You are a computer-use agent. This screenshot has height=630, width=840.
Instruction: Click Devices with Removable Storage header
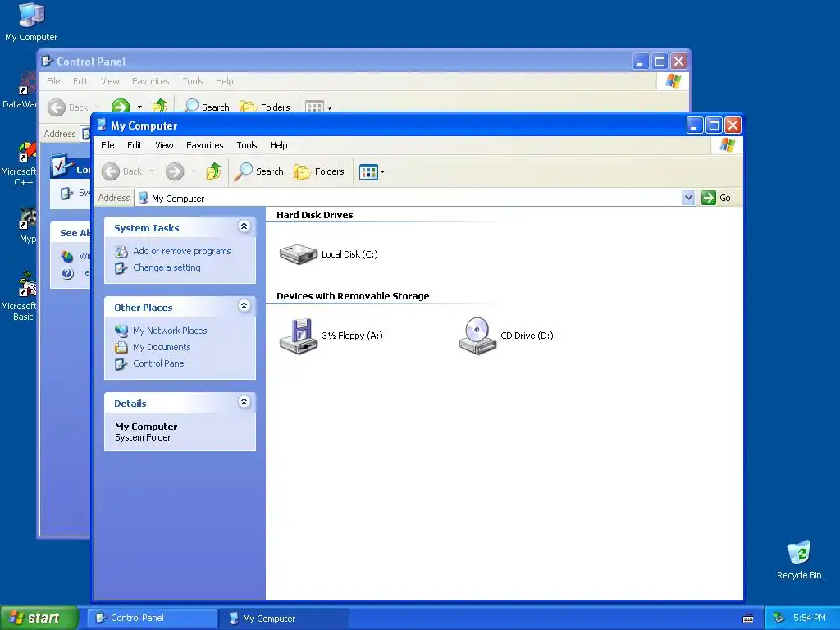point(353,296)
